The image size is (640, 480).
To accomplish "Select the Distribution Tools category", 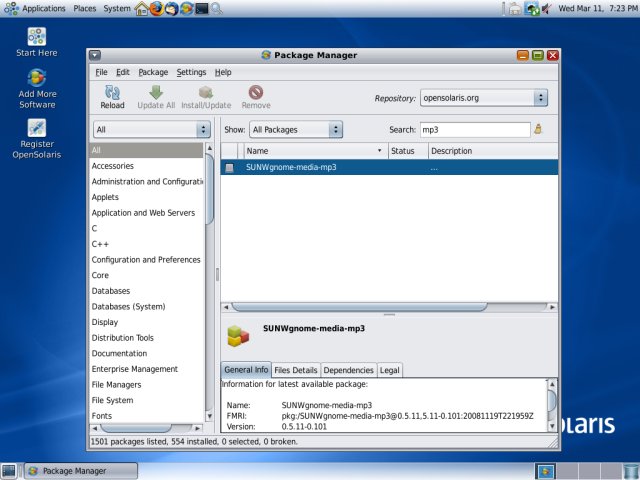I will pos(146,338).
